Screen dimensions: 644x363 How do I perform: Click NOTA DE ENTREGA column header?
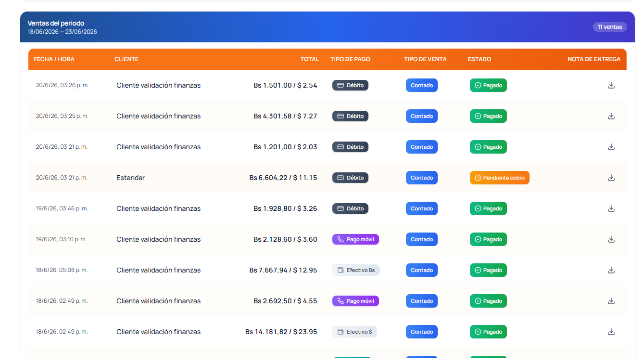point(594,59)
